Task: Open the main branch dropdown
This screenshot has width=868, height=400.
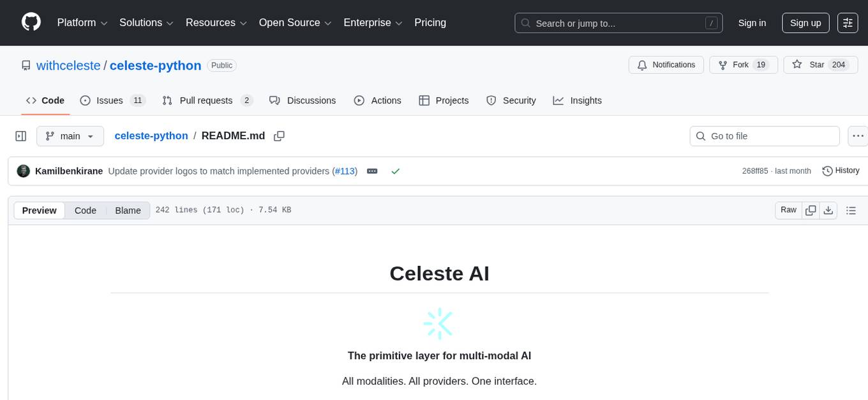Action: pos(70,136)
